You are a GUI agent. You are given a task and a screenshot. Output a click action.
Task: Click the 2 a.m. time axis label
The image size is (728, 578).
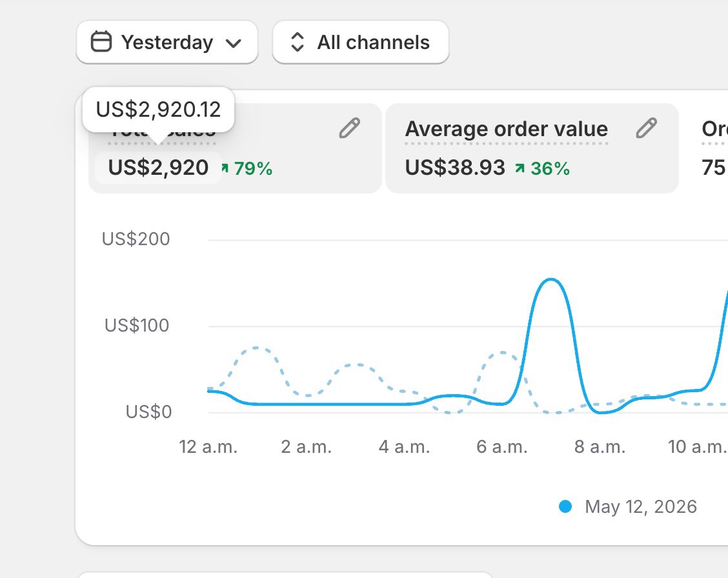click(307, 446)
